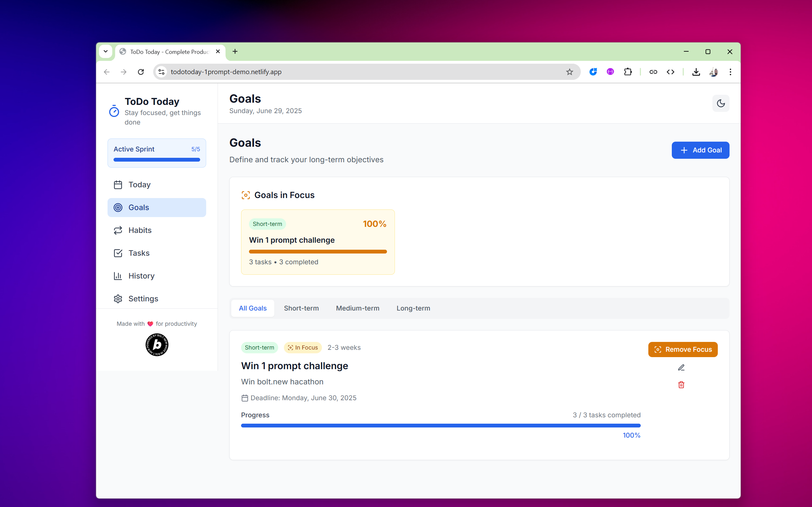Viewport: 812px width, 507px height.
Task: Click the Active Sprint progress bar
Action: (157, 160)
